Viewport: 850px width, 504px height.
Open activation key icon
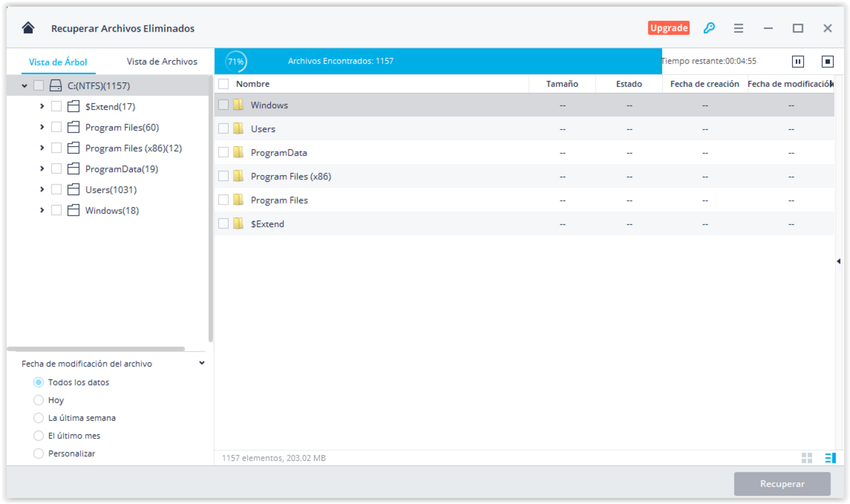pos(709,28)
